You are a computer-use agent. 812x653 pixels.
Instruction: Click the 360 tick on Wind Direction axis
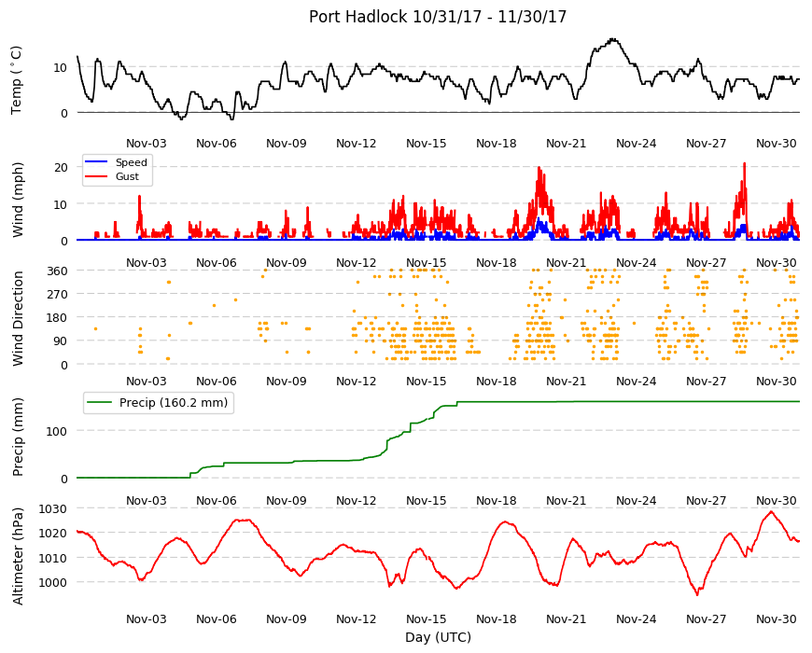[x=57, y=271]
